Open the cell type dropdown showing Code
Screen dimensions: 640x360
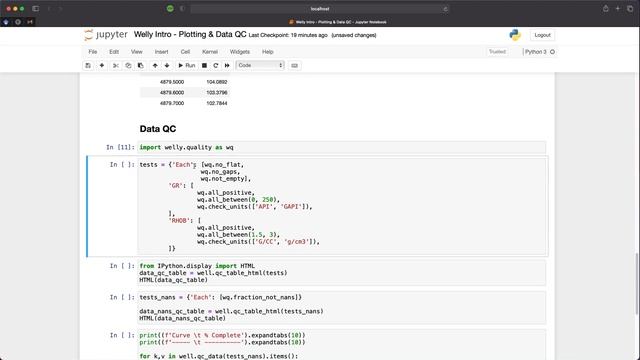[260, 65]
